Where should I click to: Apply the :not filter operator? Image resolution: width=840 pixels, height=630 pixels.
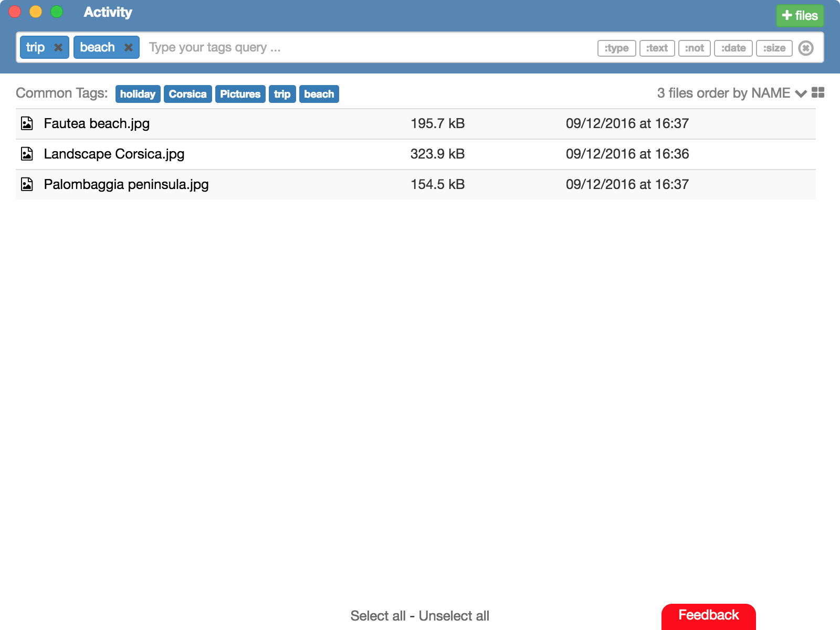point(694,48)
